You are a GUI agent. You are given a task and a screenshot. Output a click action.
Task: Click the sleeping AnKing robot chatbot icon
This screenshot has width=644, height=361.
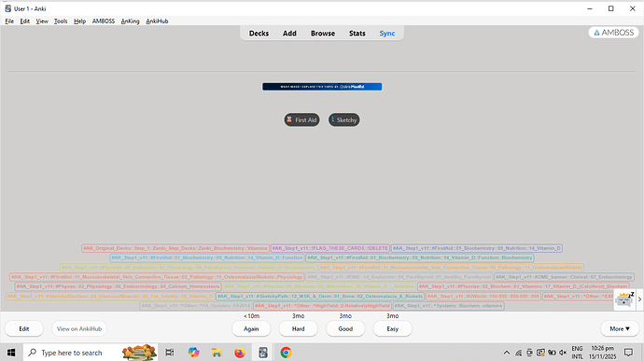coord(624,299)
